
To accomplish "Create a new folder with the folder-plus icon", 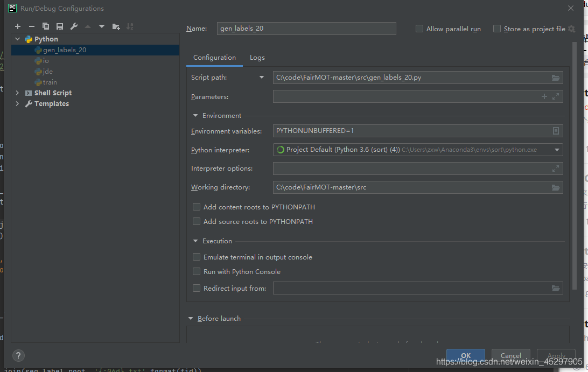I will (x=116, y=26).
